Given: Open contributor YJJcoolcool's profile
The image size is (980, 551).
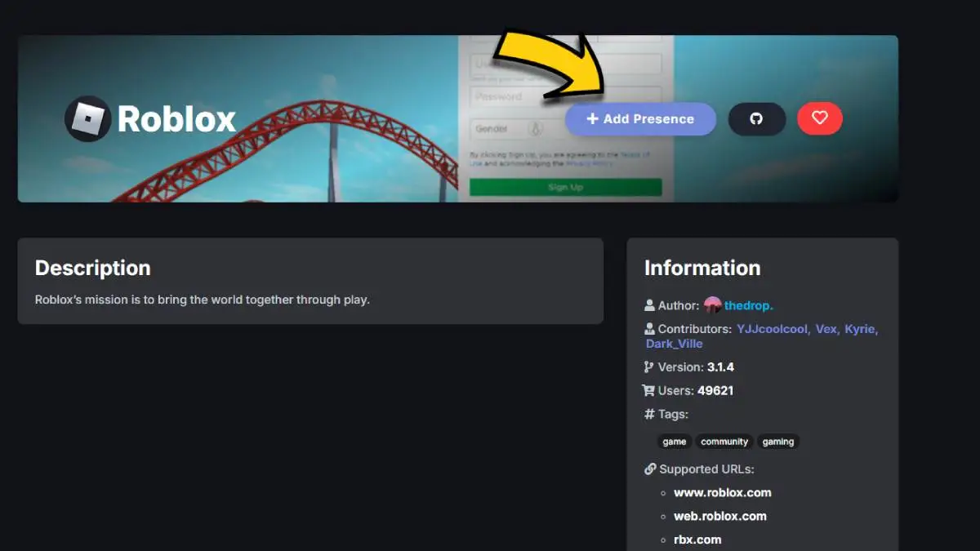Looking at the screenshot, I should [x=773, y=329].
